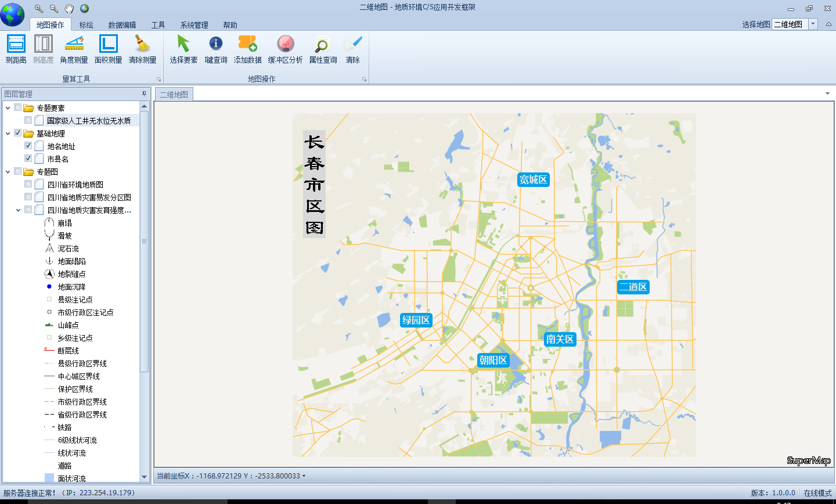Switch to the 地图操作 ribbon tab
Screen dimensions: 836x504
[50, 25]
